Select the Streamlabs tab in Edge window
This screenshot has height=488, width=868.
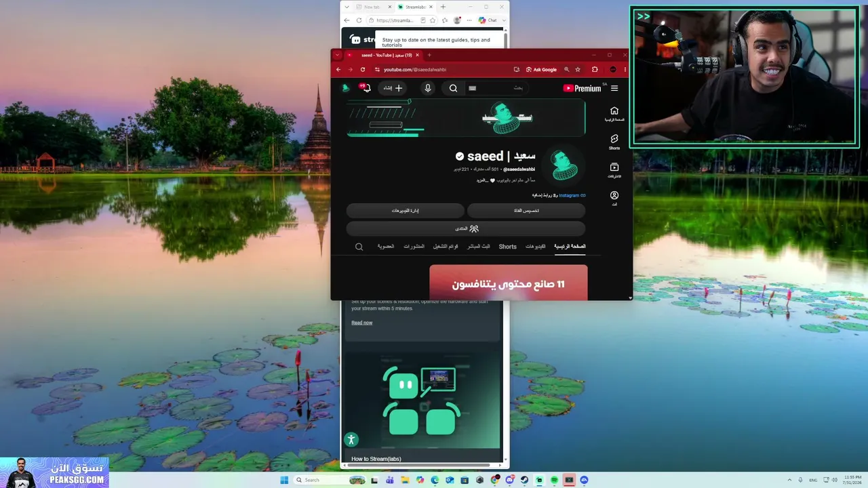pyautogui.click(x=416, y=7)
